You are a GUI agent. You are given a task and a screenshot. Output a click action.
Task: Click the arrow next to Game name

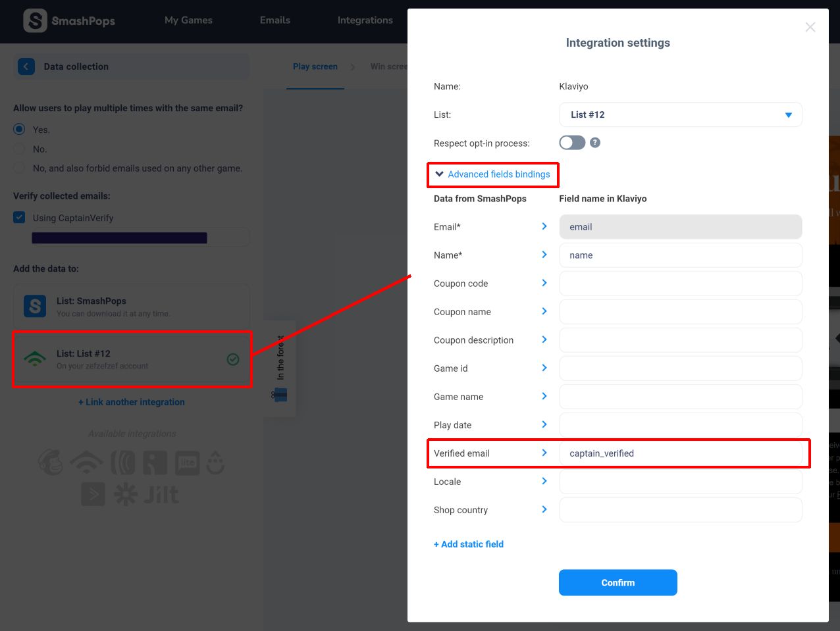(x=544, y=396)
